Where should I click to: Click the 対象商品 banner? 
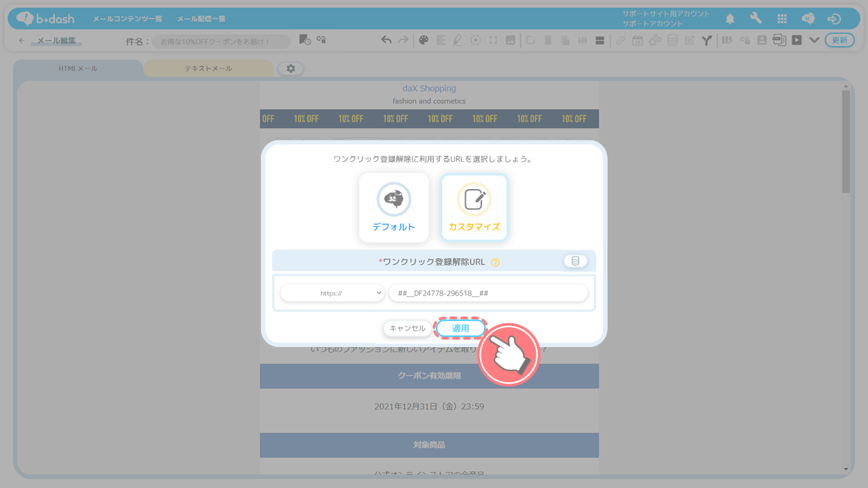click(429, 445)
